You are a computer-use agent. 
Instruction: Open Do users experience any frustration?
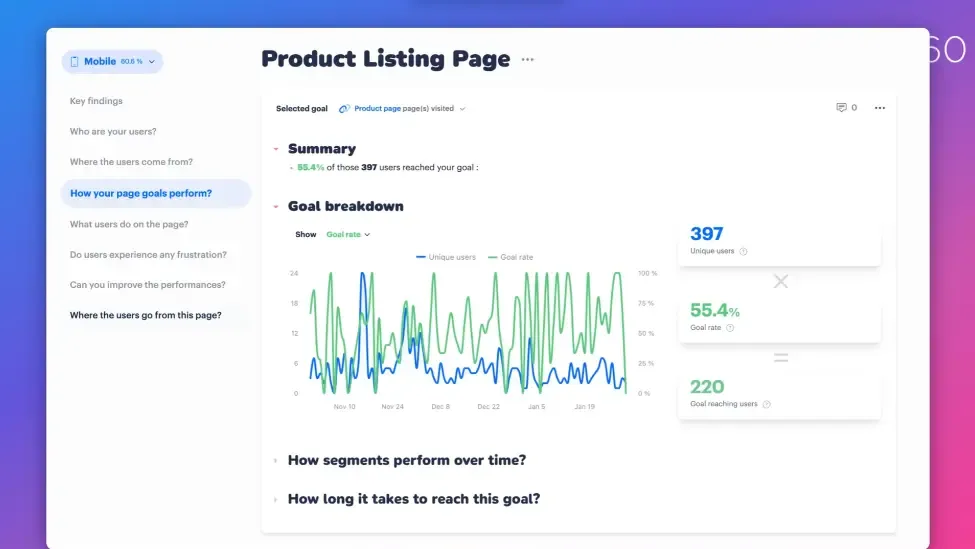tap(148, 254)
